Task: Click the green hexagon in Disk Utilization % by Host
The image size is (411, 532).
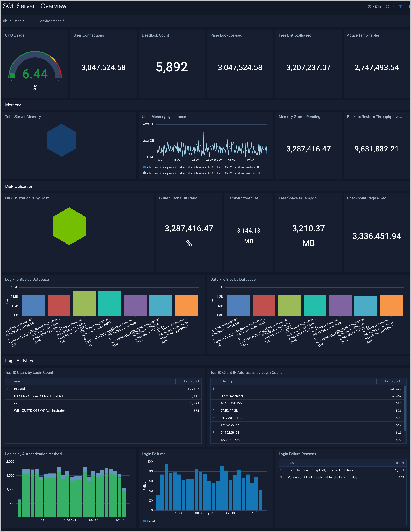Action: point(69,226)
